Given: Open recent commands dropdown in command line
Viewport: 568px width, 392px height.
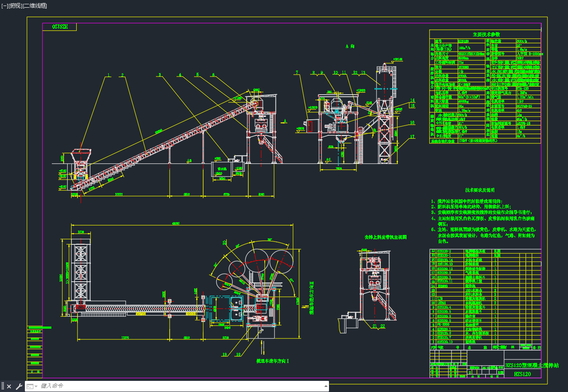Looking at the screenshot, I should tap(32, 386).
